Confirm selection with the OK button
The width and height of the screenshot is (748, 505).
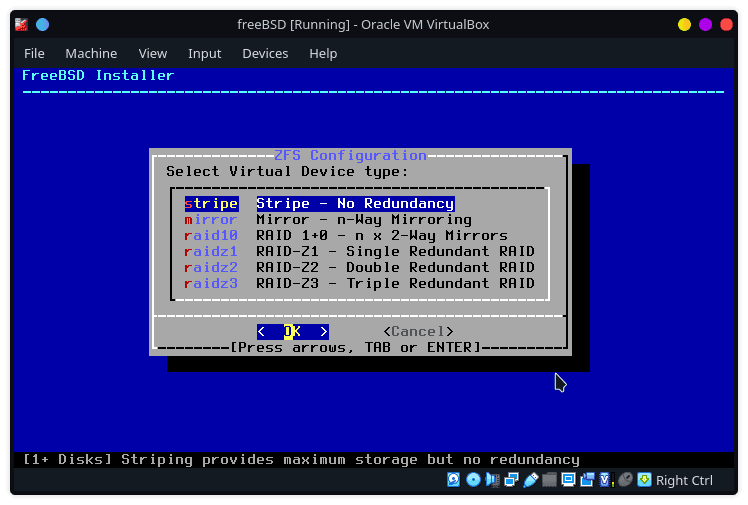click(292, 331)
